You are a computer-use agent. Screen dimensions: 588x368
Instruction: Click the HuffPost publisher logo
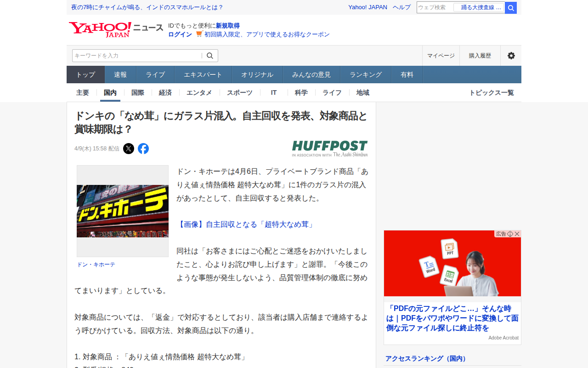[330, 149]
